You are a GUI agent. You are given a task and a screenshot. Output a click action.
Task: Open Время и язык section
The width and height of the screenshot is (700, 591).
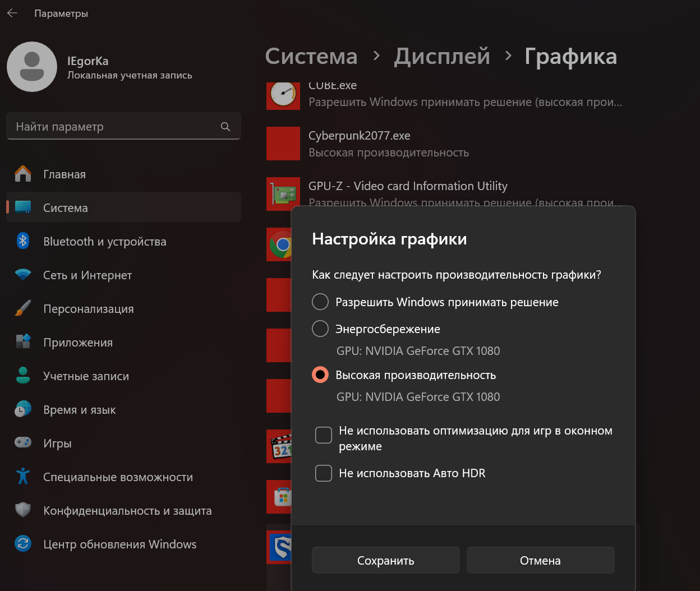click(x=123, y=409)
